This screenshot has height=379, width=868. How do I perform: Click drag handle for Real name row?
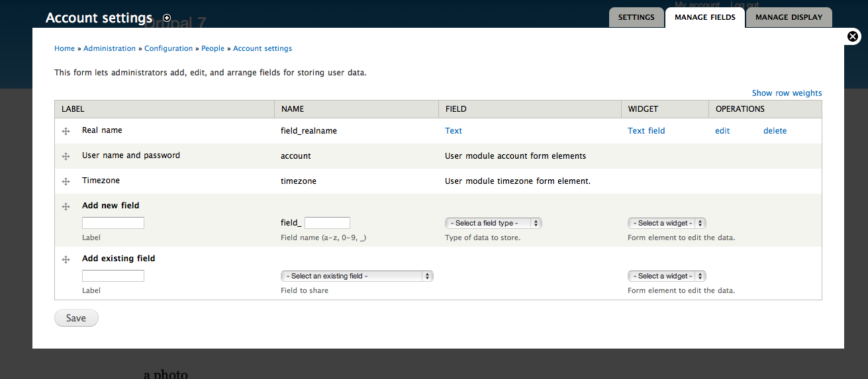click(66, 132)
